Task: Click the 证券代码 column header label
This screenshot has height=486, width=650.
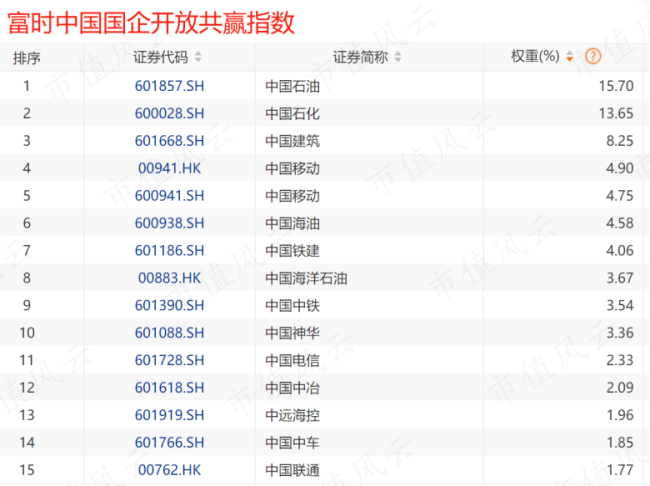Action: (x=160, y=57)
